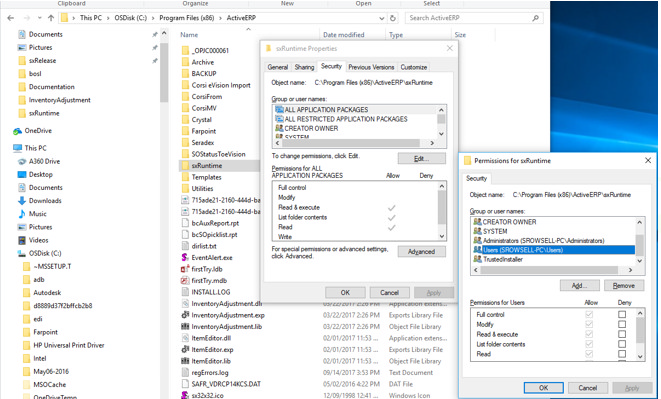Click the Search ActiveERP field
661x399 pixels.
469,18
